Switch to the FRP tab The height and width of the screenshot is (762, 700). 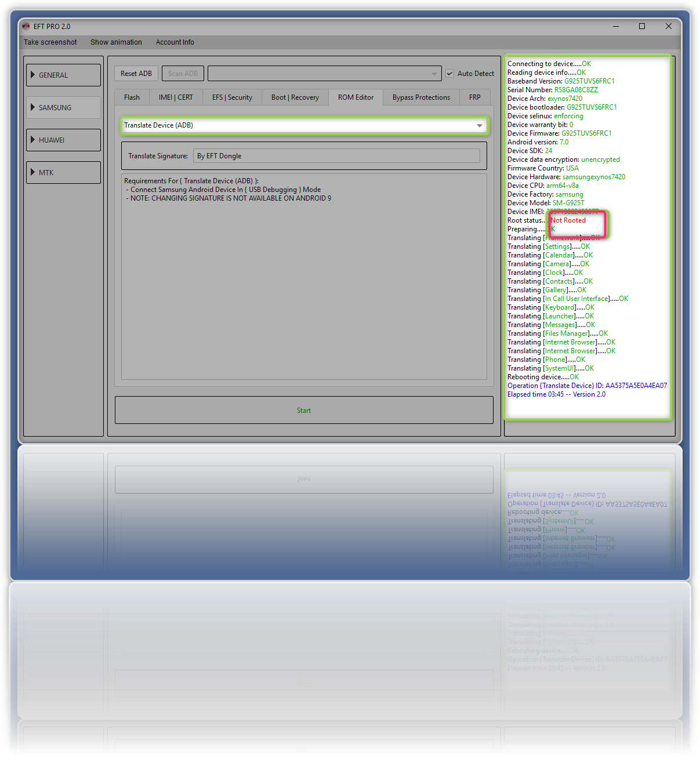click(x=475, y=97)
